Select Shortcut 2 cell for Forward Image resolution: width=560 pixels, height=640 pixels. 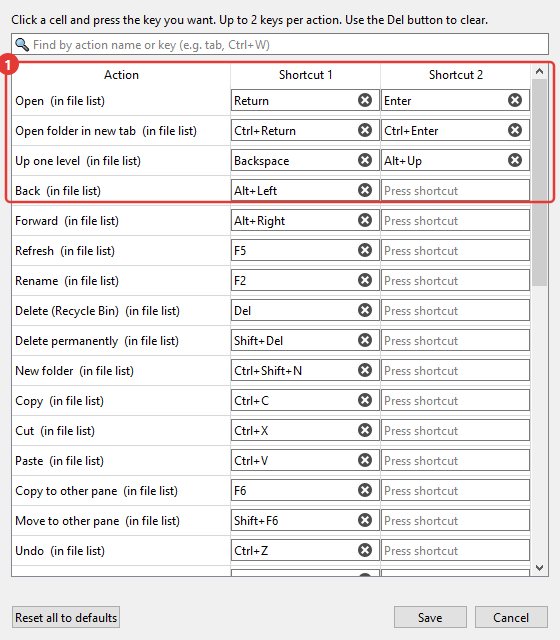(455, 220)
